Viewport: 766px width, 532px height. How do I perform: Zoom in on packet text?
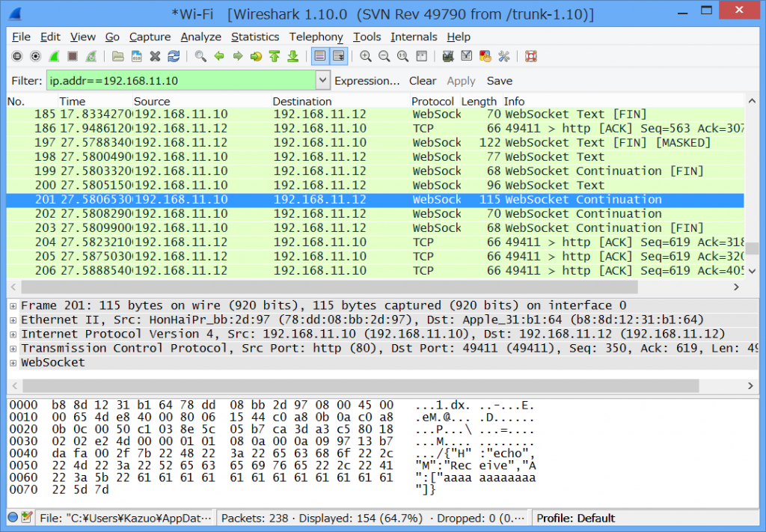[x=366, y=56]
